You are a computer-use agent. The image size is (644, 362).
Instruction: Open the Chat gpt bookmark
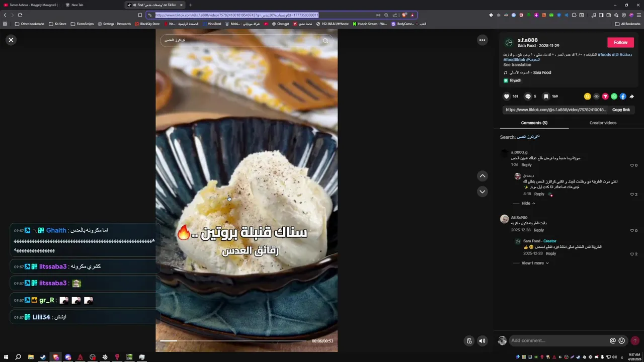pos(281,24)
